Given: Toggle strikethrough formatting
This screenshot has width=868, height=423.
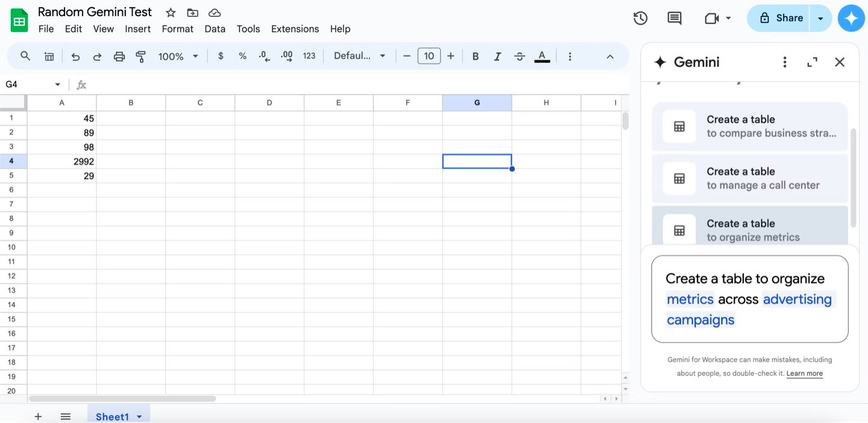Looking at the screenshot, I should pos(520,56).
